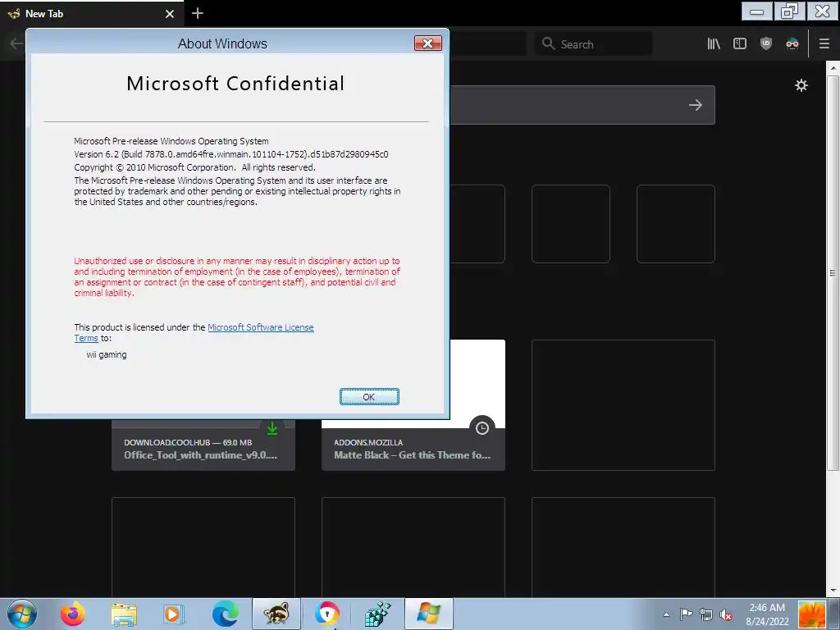Launch Microsoft Edge from the taskbar
Image resolution: width=840 pixels, height=630 pixels.
[x=225, y=614]
